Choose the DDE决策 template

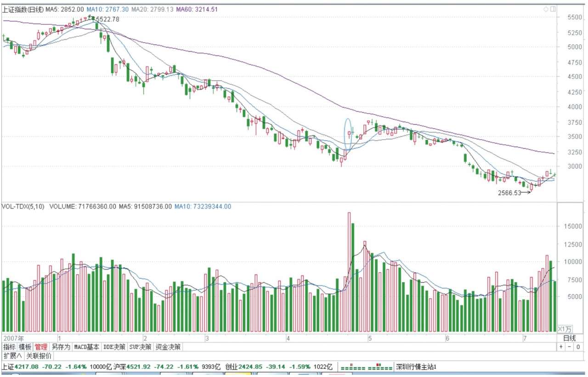point(114,347)
